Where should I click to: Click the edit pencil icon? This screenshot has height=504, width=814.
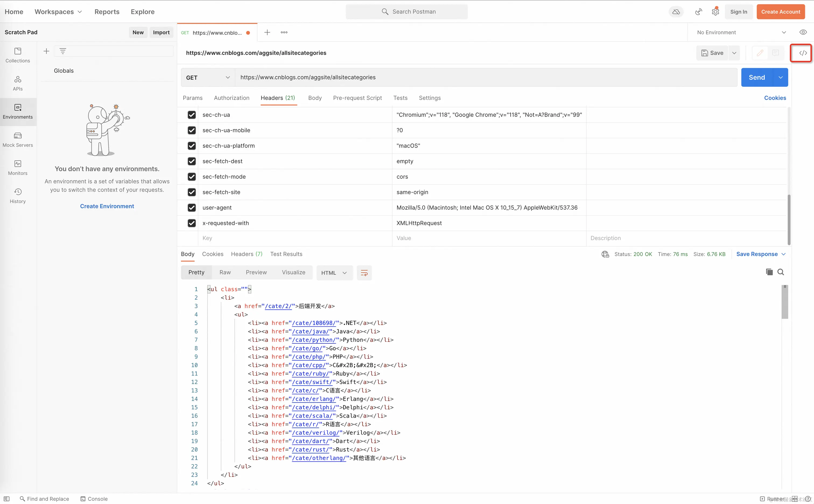click(x=760, y=53)
